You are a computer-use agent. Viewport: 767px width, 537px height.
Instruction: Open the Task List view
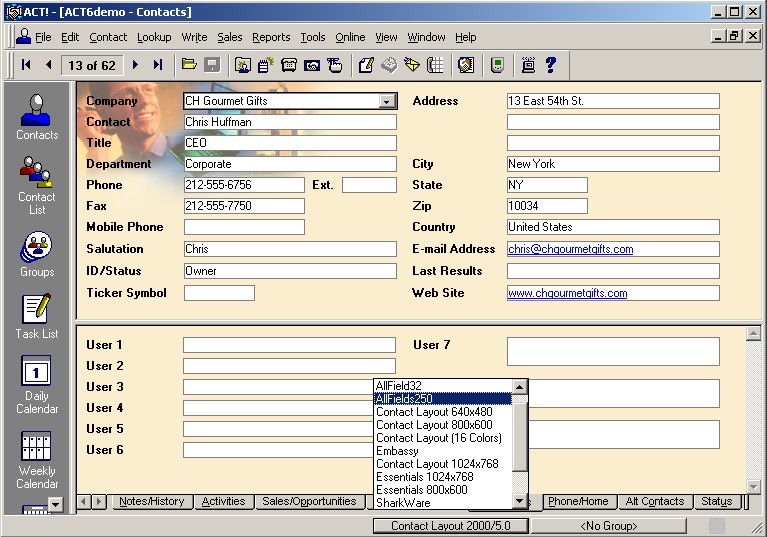[37, 316]
